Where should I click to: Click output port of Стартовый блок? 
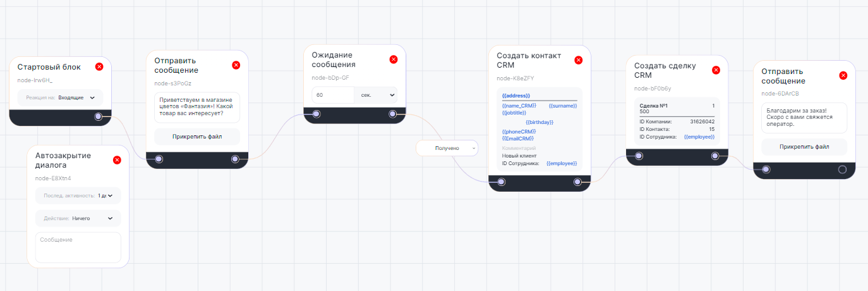point(98,116)
